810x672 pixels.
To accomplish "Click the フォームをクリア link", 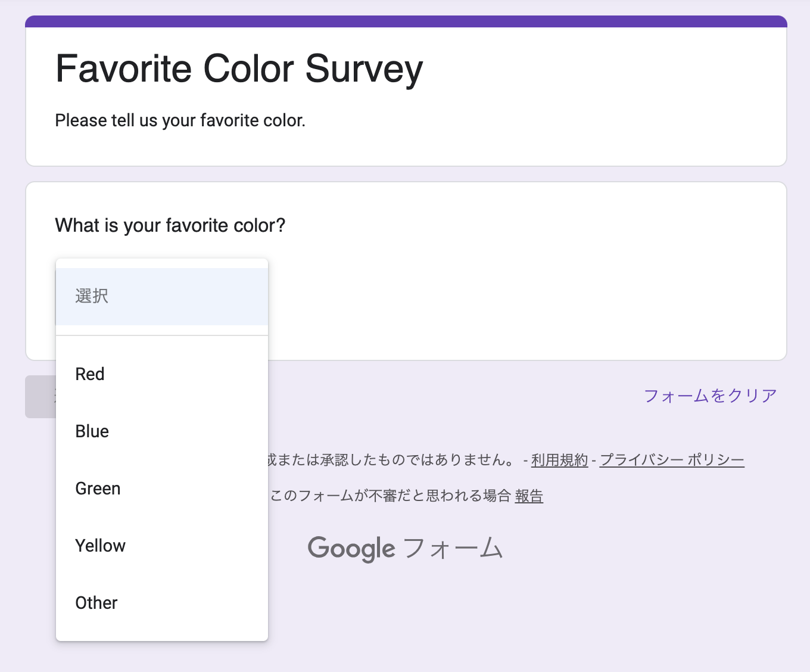I will [710, 396].
